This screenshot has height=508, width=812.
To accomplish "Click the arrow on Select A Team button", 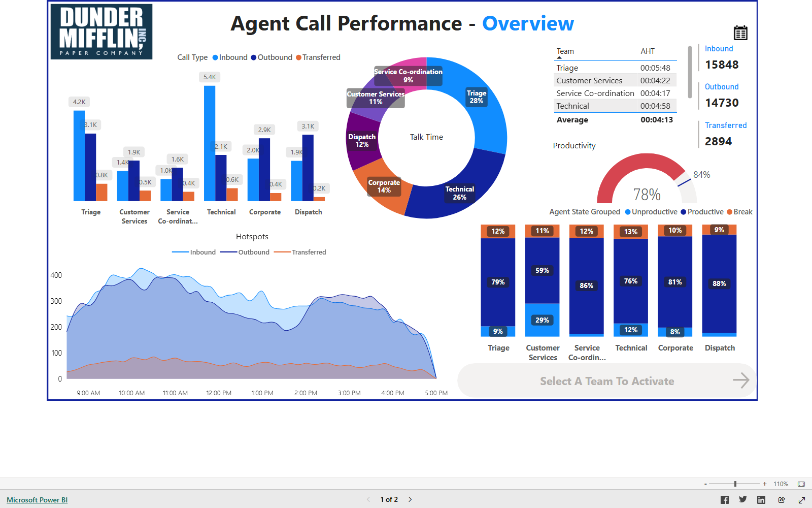I will pos(741,380).
